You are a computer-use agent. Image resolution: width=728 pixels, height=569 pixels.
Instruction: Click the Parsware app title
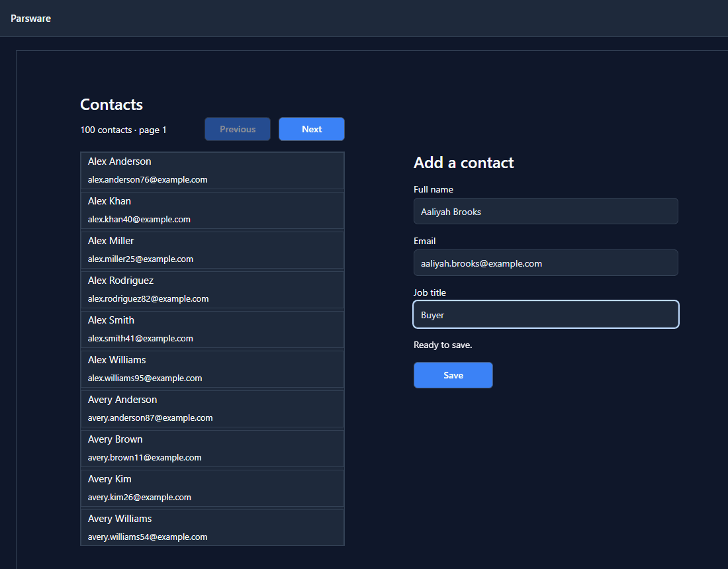(x=30, y=19)
